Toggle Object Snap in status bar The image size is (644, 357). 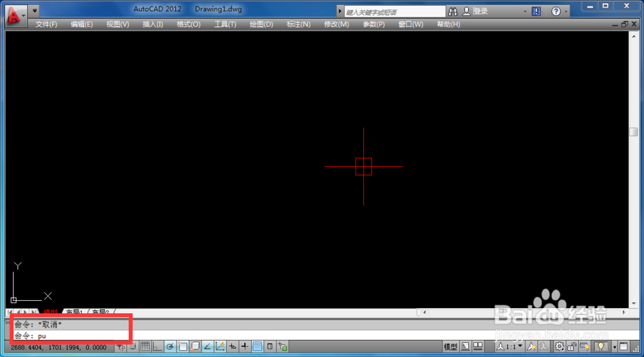point(183,347)
